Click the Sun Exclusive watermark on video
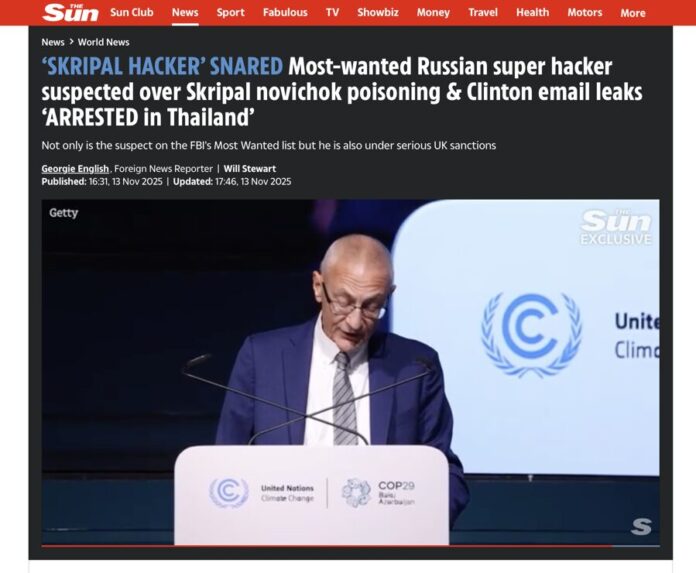Viewport: 696px width, 573px height. (x=616, y=227)
